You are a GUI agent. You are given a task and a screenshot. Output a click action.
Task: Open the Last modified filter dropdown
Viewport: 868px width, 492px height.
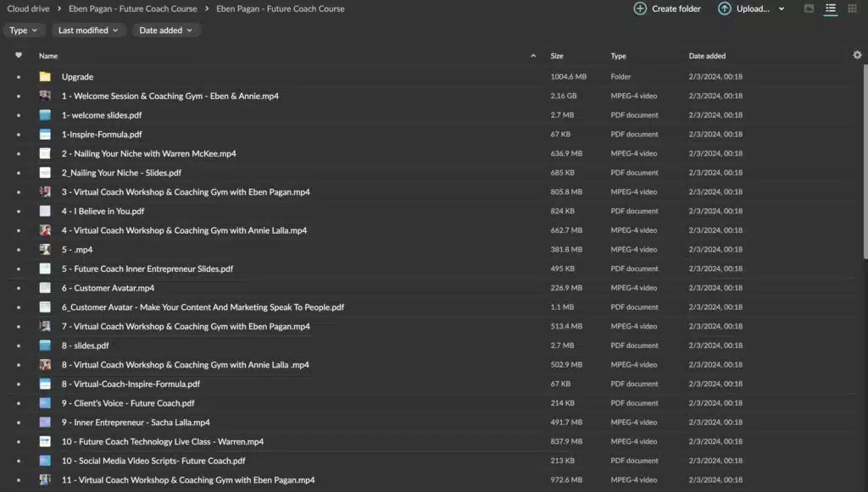(88, 30)
